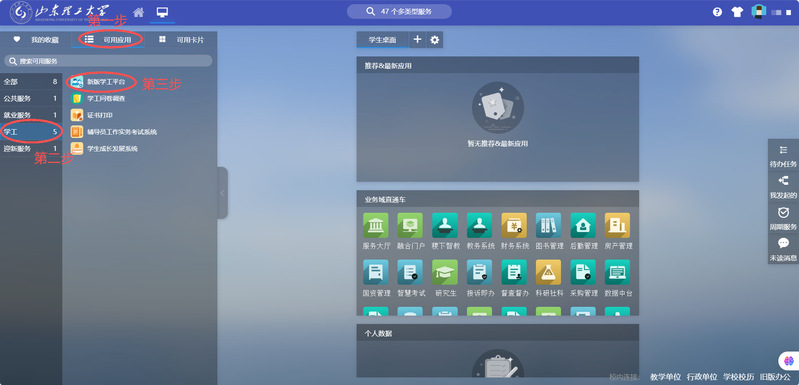Collapse the left sidebar panel handle

pyautogui.click(x=222, y=193)
